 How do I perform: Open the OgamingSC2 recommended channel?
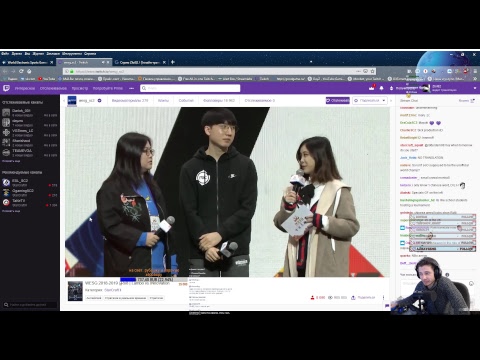pos(29,192)
